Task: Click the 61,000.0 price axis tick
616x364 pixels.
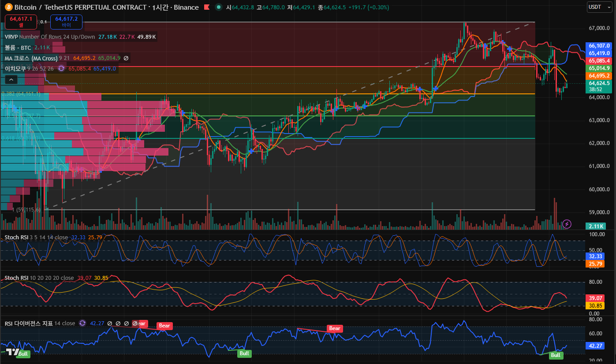Action: click(599, 166)
